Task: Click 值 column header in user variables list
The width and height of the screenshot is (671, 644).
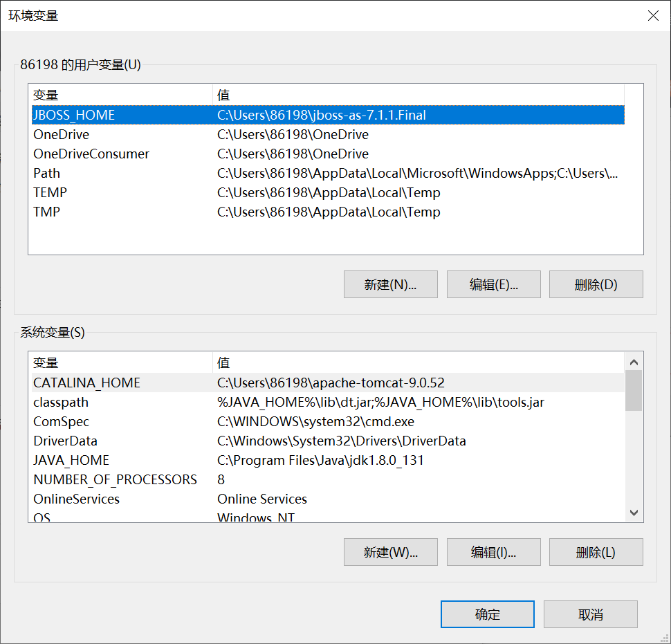Action: pos(418,95)
